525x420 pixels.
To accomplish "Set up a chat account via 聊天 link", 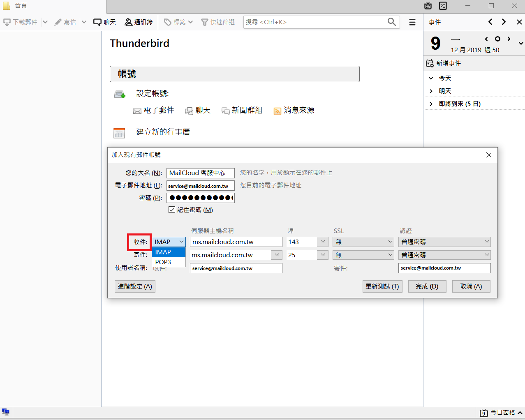I will (x=198, y=111).
